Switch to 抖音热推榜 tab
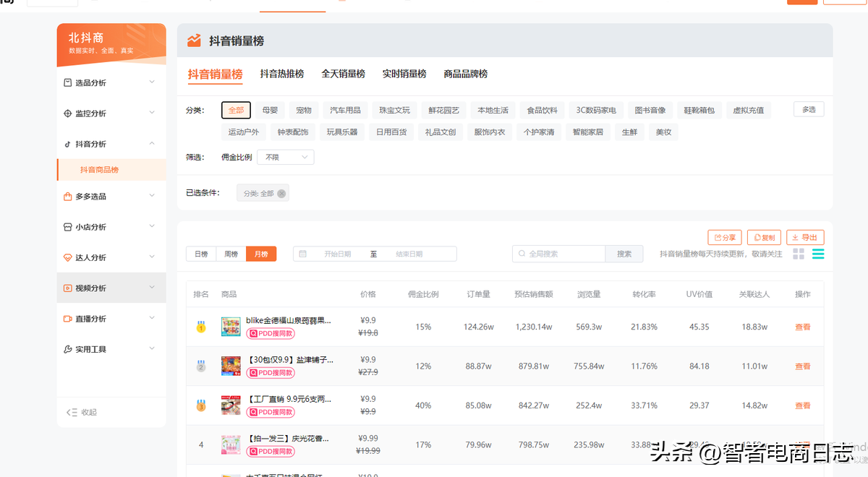Image resolution: width=868 pixels, height=477 pixels. click(282, 74)
